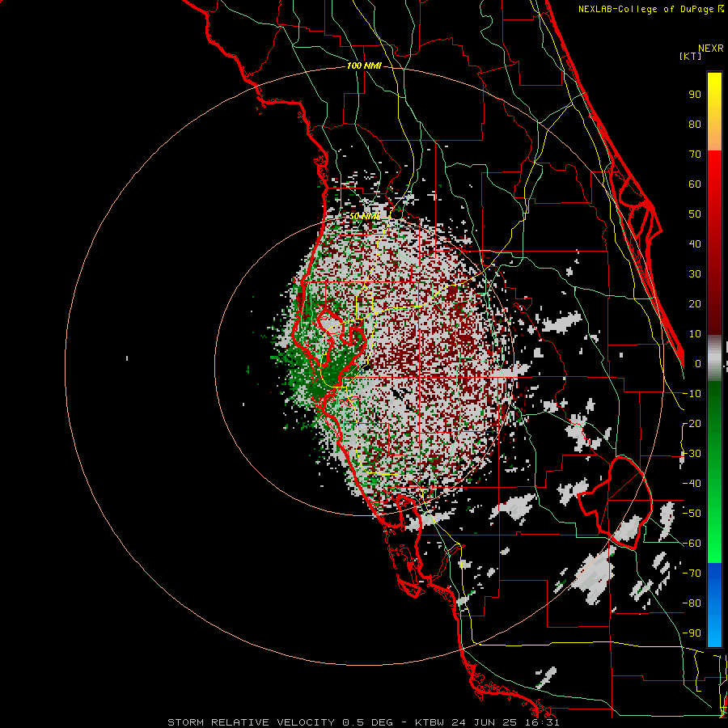The height and width of the screenshot is (728, 728).
Task: Click the 0 value on the scale
Action: click(x=698, y=363)
